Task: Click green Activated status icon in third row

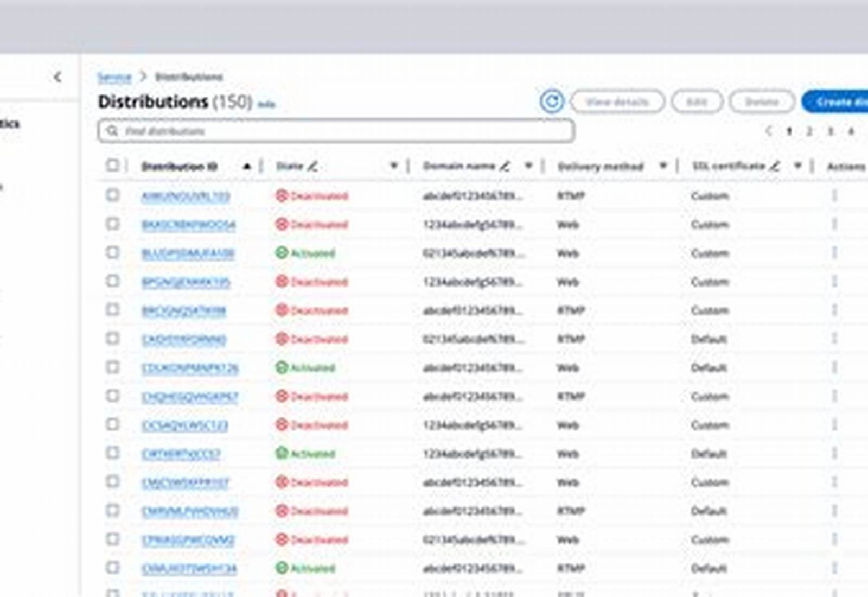Action: (281, 253)
